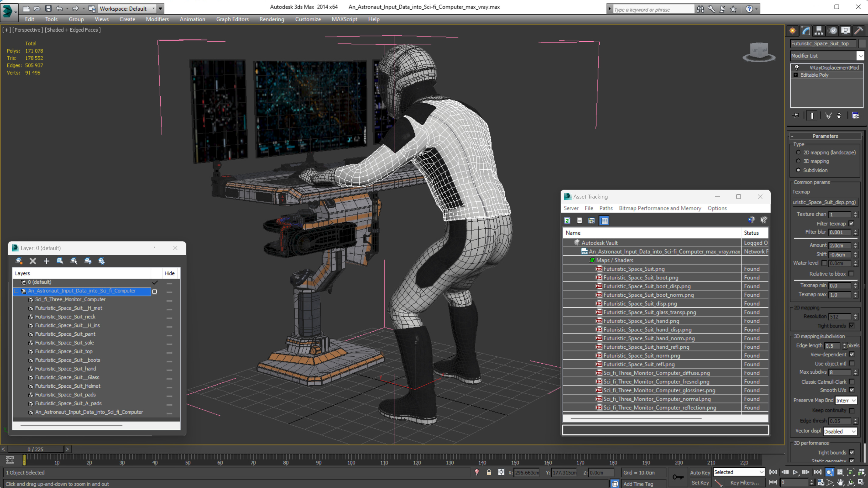Click the Play Animation button
The width and height of the screenshot is (868, 488).
click(x=795, y=472)
